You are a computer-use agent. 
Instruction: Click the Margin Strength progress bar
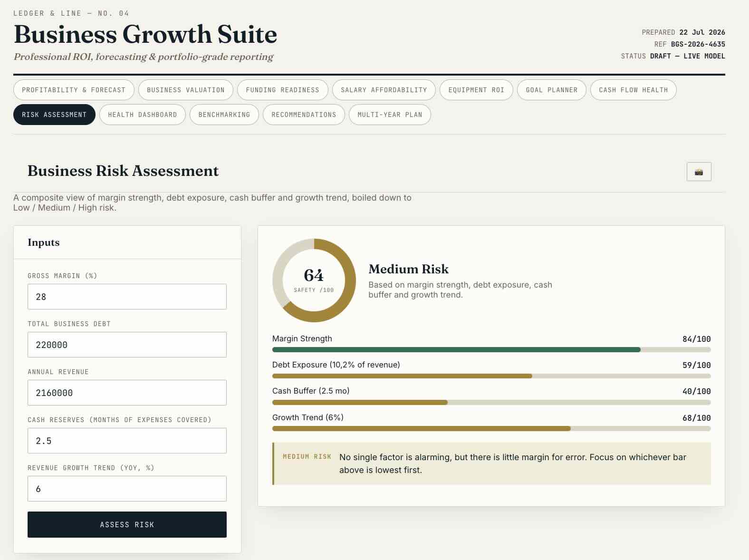pyautogui.click(x=491, y=350)
